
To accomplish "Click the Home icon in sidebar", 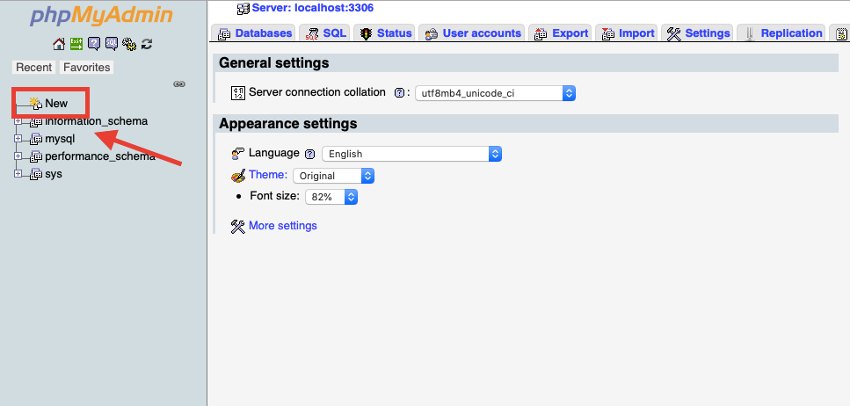I will [59, 44].
